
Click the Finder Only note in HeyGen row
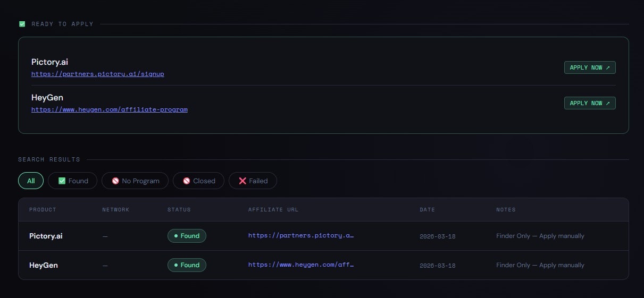click(x=540, y=265)
